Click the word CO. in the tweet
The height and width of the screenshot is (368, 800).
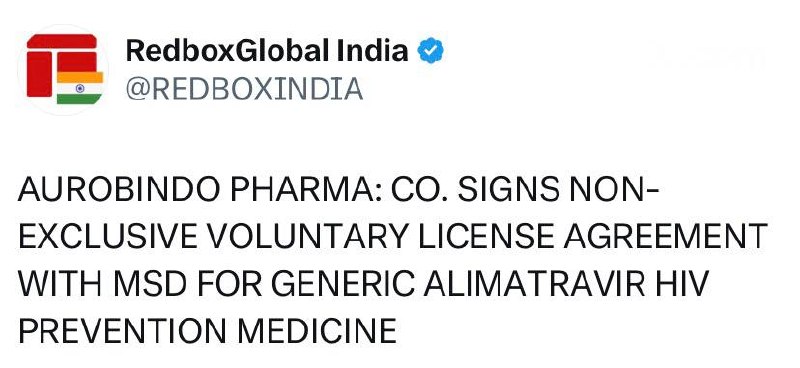(x=419, y=191)
